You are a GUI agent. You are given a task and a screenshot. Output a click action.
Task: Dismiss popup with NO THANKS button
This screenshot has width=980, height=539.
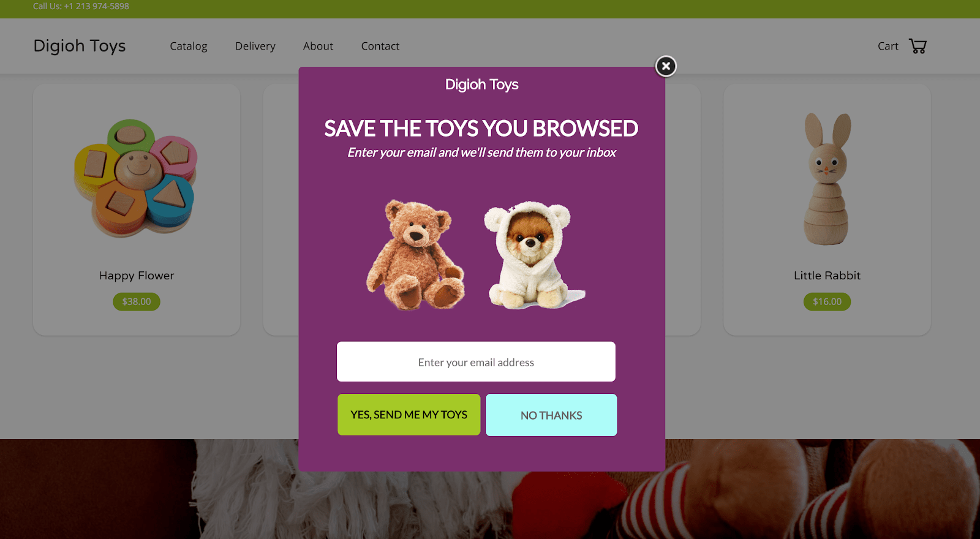(x=551, y=415)
